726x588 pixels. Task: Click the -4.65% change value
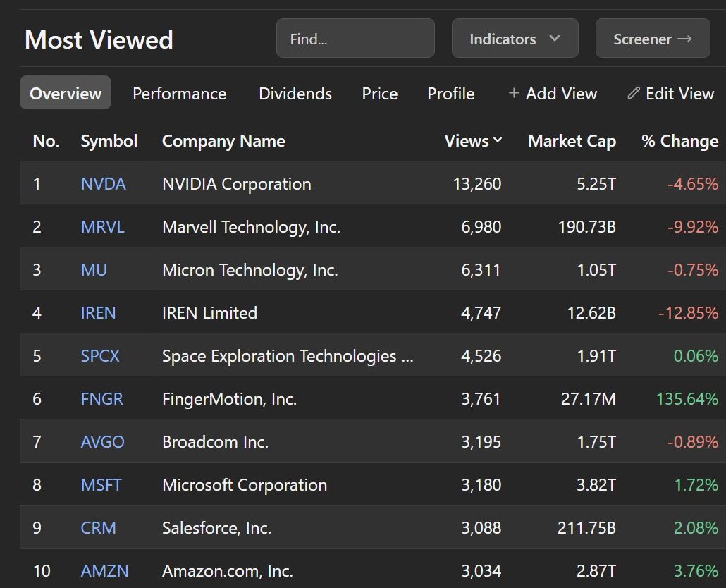point(693,184)
